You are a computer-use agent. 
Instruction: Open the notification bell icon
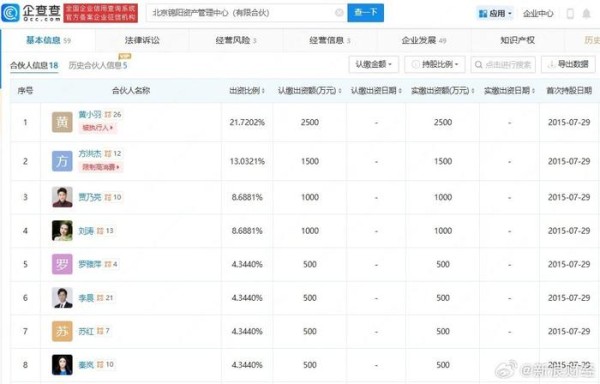[x=586, y=14]
